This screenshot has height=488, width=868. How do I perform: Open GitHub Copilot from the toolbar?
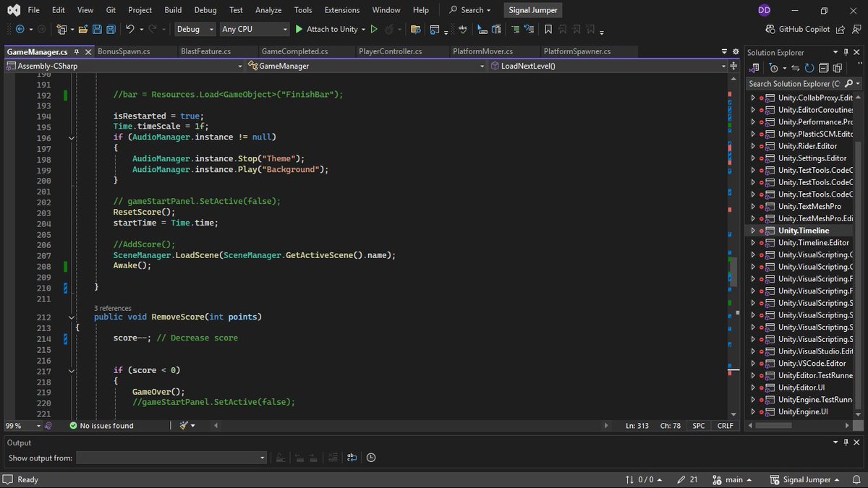pos(798,29)
